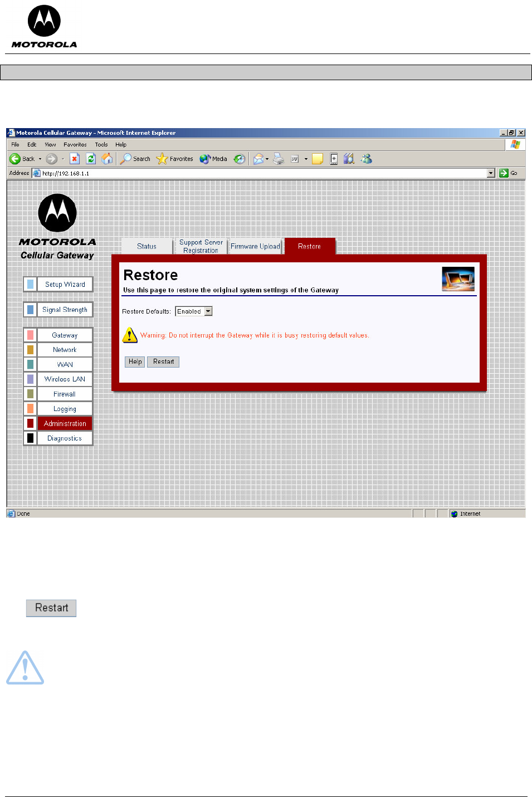
Task: Click the address bar URL field
Action: coord(263,173)
